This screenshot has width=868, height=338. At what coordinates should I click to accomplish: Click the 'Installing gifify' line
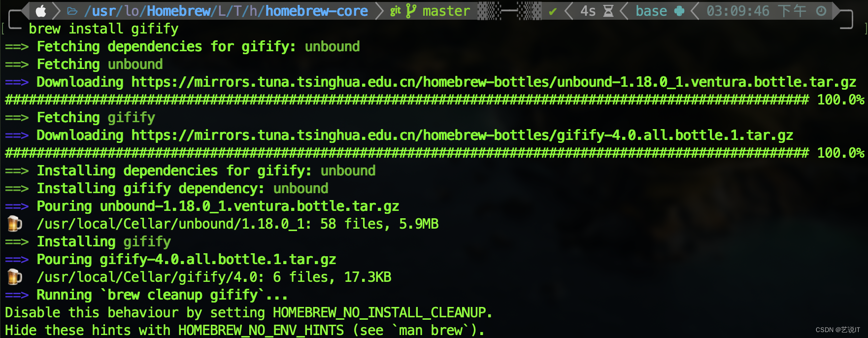pos(88,241)
